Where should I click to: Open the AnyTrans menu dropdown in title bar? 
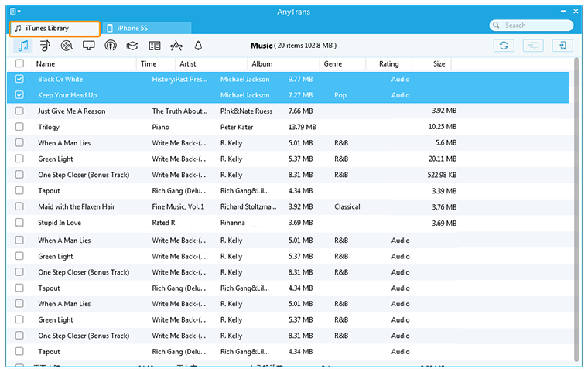[15, 12]
